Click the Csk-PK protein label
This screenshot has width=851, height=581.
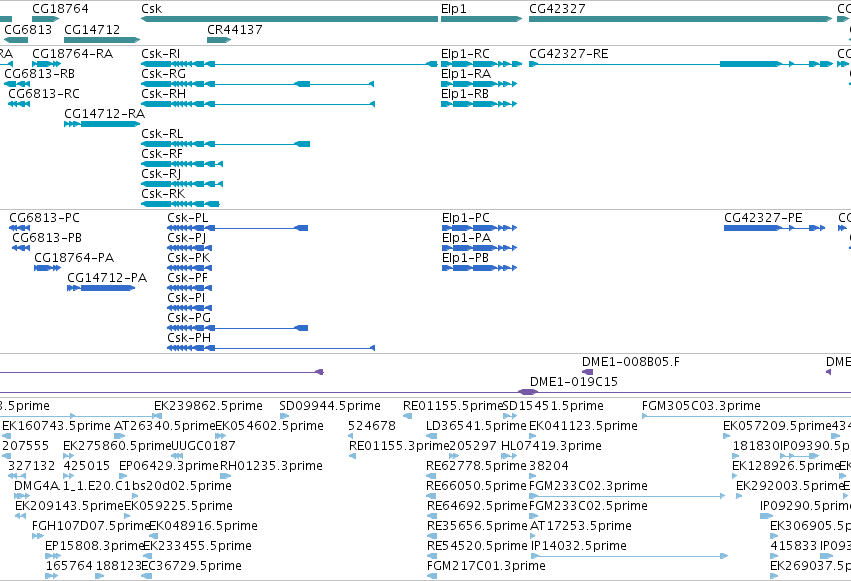[188, 258]
